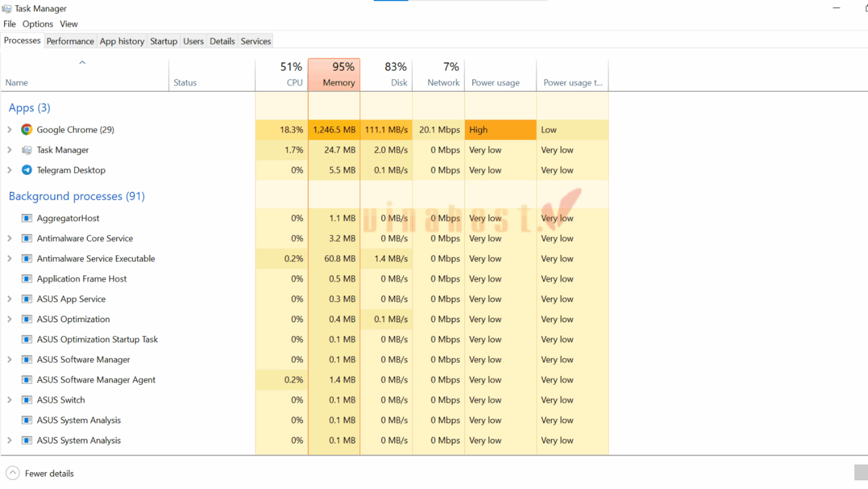Viewport: 868px width, 489px height.
Task: Click the Fewer details arrow icon
Action: click(x=13, y=473)
